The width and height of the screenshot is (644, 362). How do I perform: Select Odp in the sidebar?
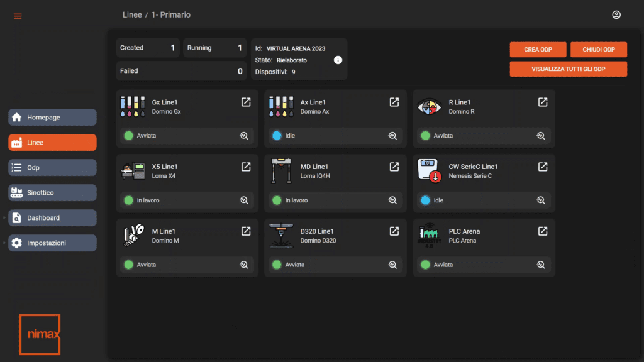click(x=53, y=167)
